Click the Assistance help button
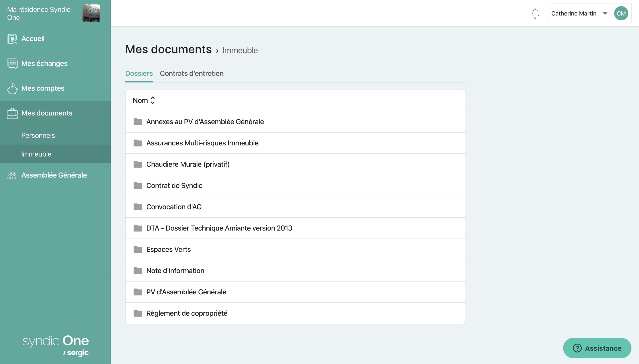The height and width of the screenshot is (364, 639). pos(597,348)
